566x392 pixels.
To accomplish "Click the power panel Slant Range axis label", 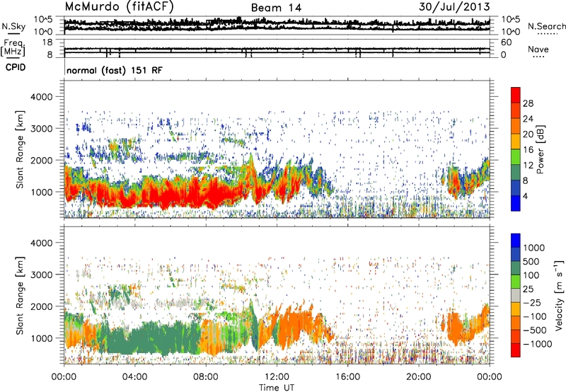I will click(x=20, y=149).
